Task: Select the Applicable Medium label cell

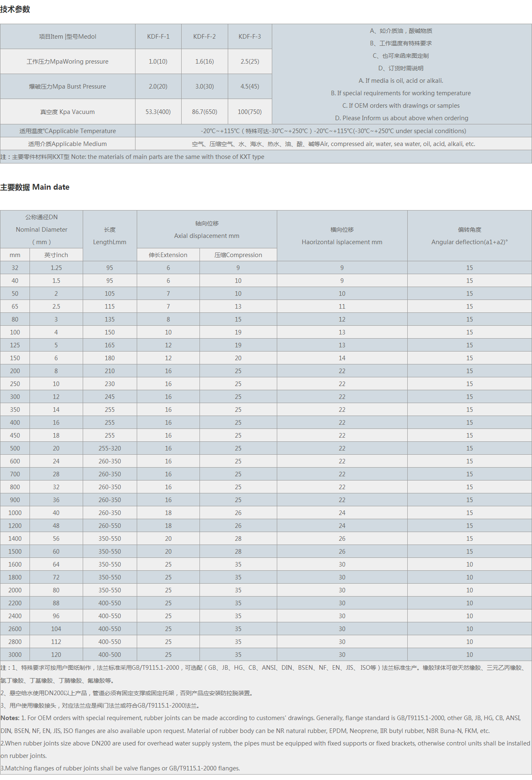Action: pyautogui.click(x=67, y=144)
